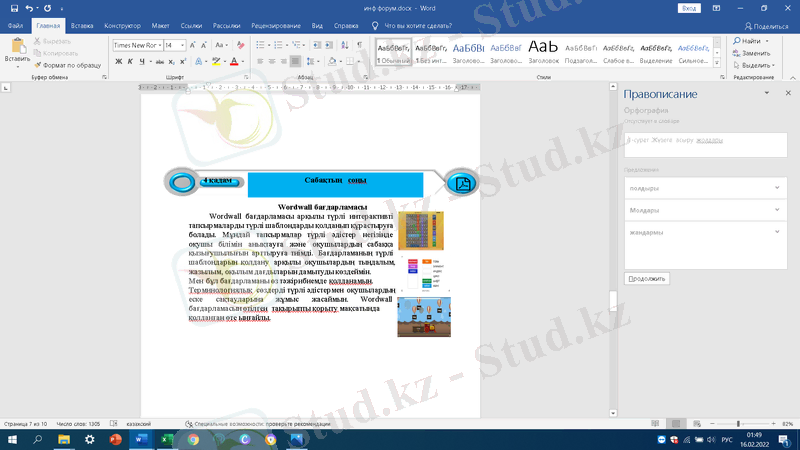The width and height of the screenshot is (800, 450).
Task: Open spelling check icon in status bar
Action: pyautogui.click(x=114, y=423)
